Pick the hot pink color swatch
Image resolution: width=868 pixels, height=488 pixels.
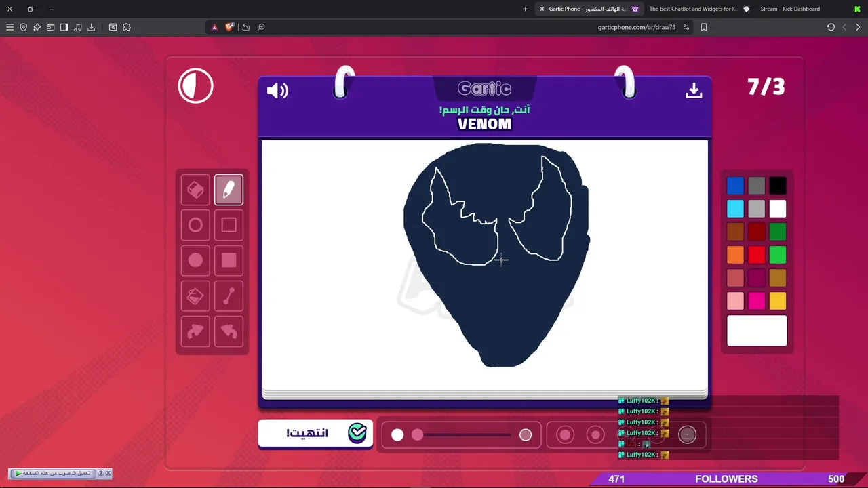(x=756, y=300)
